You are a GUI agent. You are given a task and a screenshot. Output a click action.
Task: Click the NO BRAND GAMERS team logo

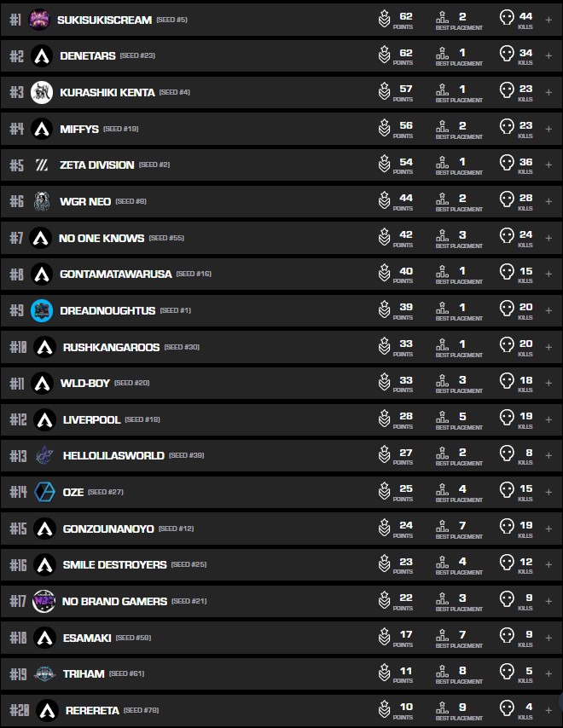(44, 601)
